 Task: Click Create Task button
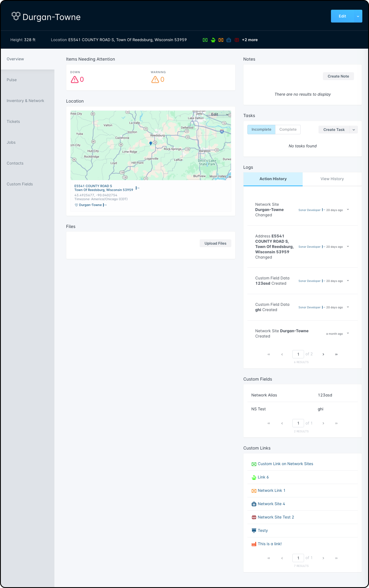pos(334,130)
